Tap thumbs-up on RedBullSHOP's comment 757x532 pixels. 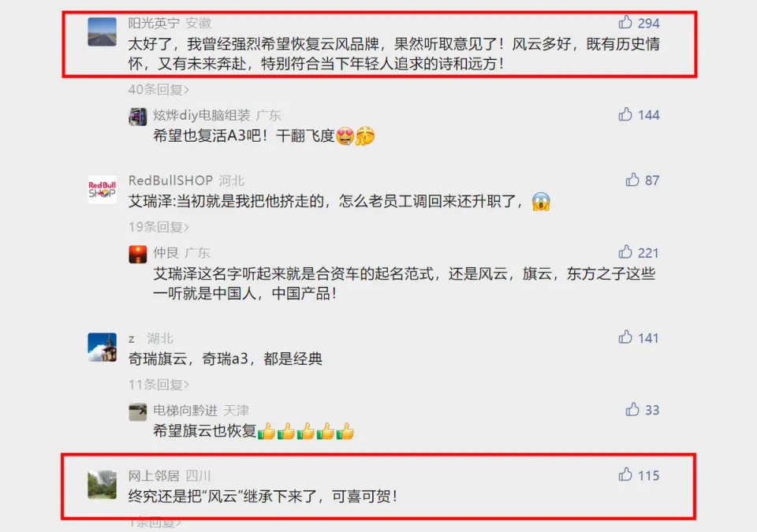[x=632, y=180]
